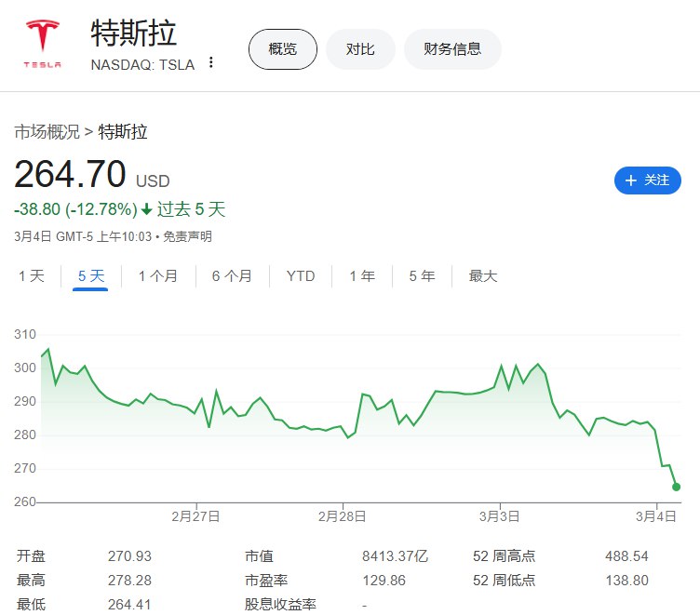Click the 最低 value 264.41
Screen dimensions: 700x615
pyautogui.click(x=129, y=604)
